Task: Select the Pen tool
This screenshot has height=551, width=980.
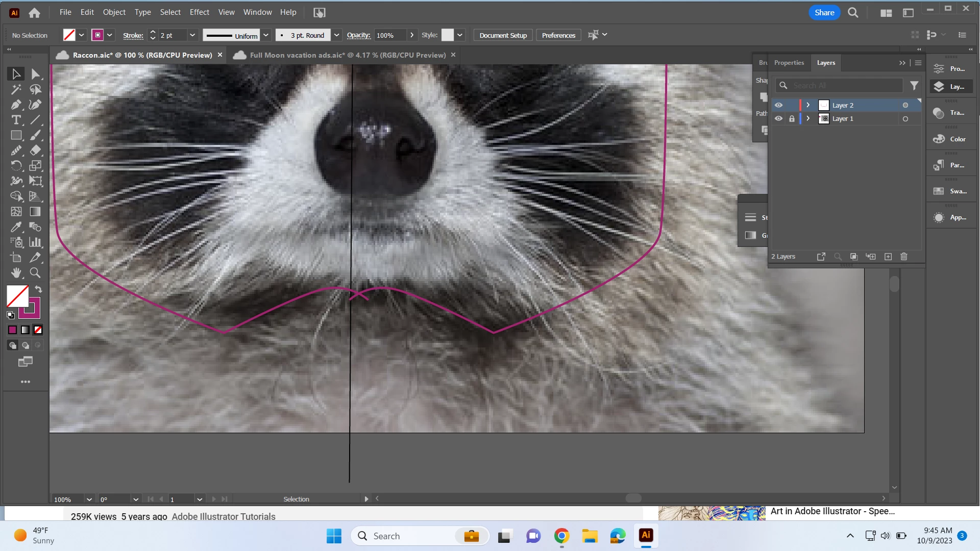Action: (x=16, y=105)
